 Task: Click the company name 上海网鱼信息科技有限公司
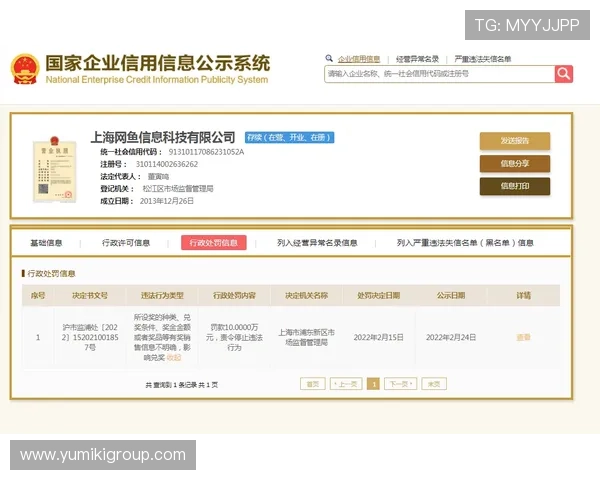click(163, 137)
